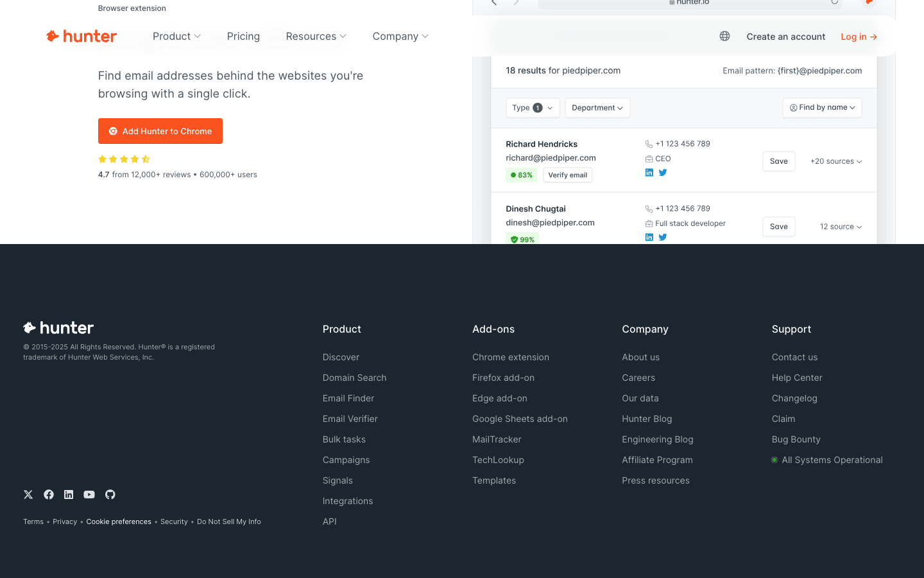
Task: Expand the +20 sources list for Richard
Action: click(836, 161)
